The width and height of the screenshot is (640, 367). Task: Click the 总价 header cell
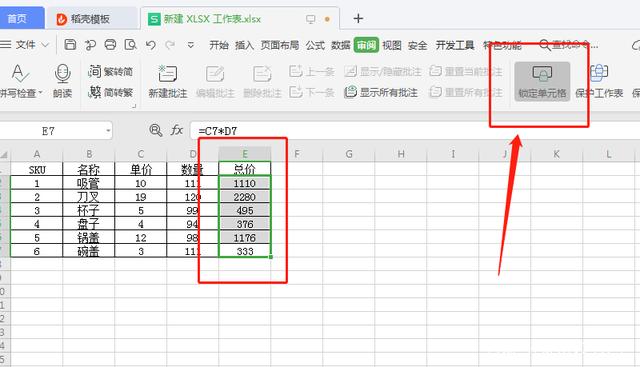pyautogui.click(x=244, y=169)
